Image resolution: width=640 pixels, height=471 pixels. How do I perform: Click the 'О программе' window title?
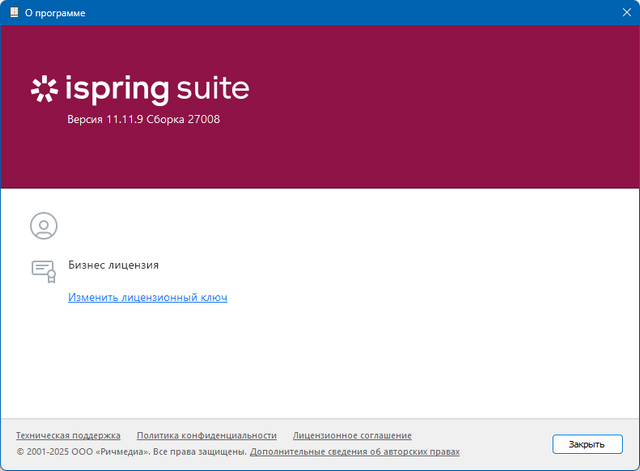55,13
